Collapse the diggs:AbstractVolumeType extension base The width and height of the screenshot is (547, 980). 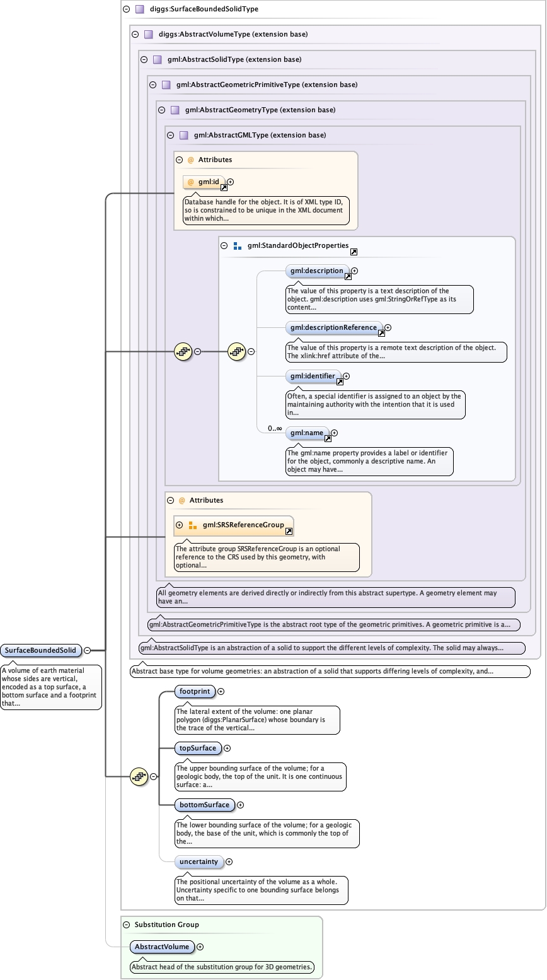pos(135,35)
